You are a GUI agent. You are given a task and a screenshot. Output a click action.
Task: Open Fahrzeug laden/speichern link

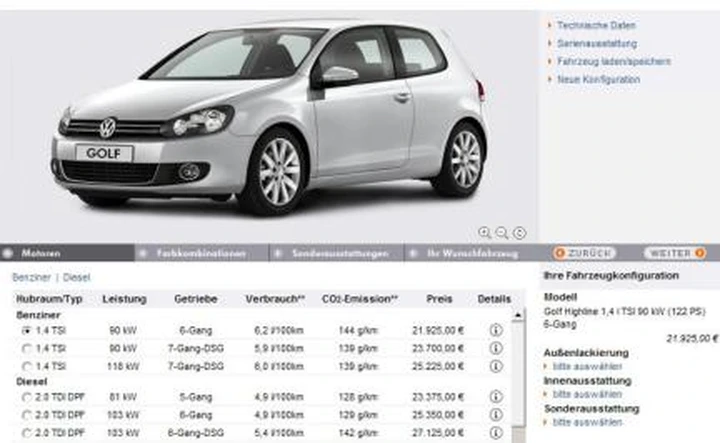(614, 62)
